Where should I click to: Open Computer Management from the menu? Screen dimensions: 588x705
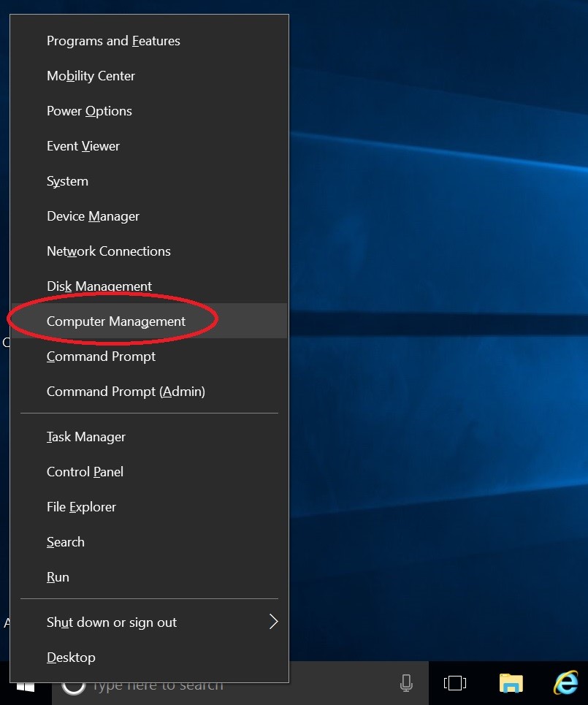116,321
